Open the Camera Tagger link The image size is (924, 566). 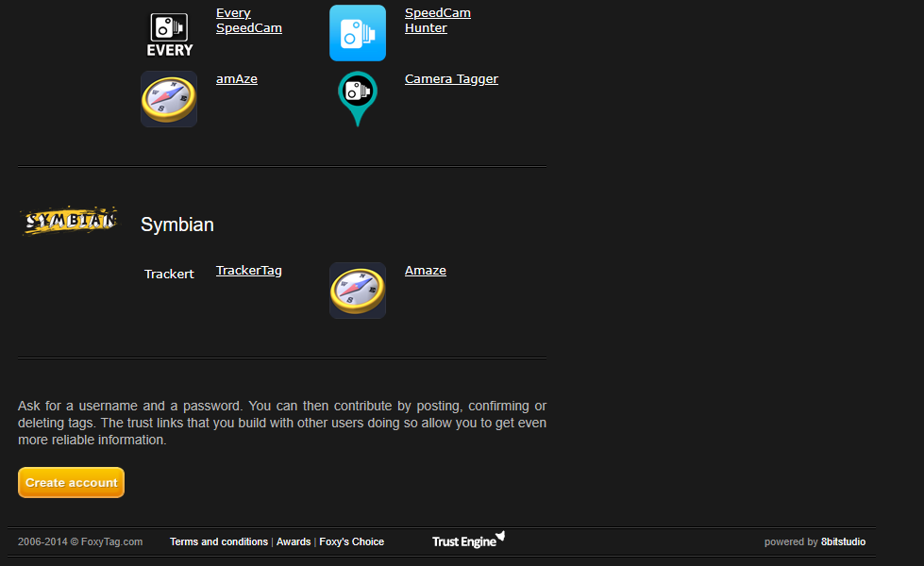point(451,79)
